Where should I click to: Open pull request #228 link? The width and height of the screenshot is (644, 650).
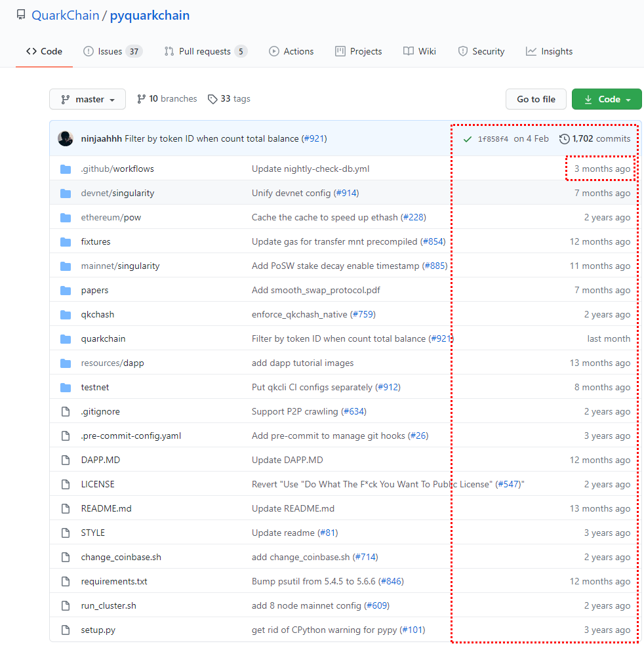414,217
